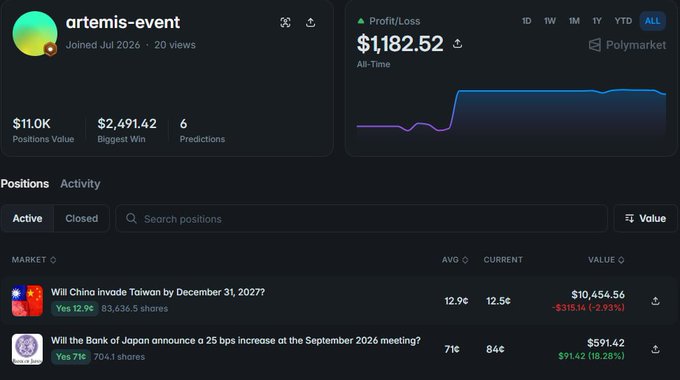Select the 1W time range
This screenshot has width=680, height=380.
pos(549,21)
